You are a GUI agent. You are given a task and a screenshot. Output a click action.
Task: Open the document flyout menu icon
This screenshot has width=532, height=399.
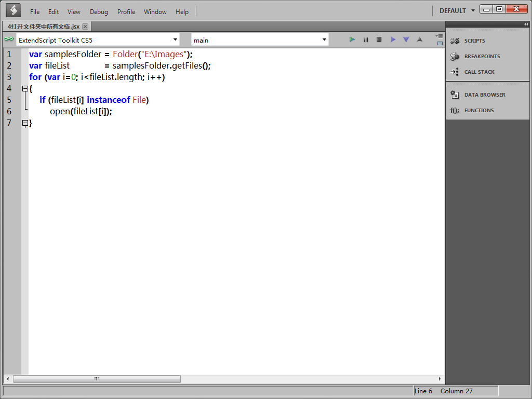coord(440,36)
